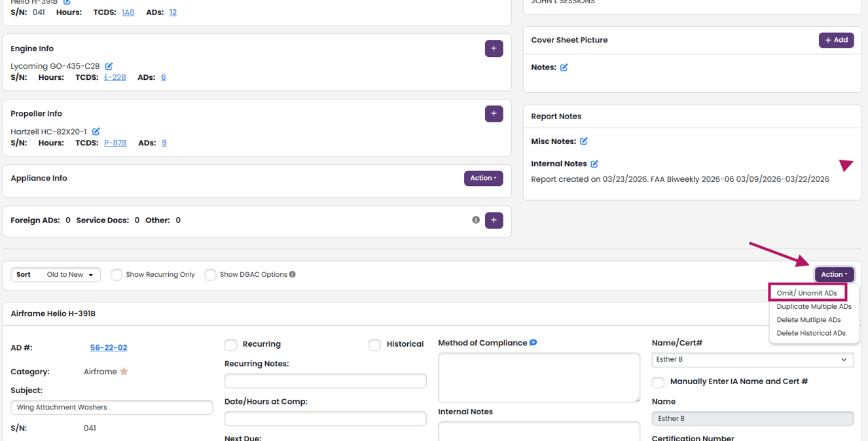Open AD number 56-22-02 link
Viewport: 868px width, 441px height.
pos(109,348)
